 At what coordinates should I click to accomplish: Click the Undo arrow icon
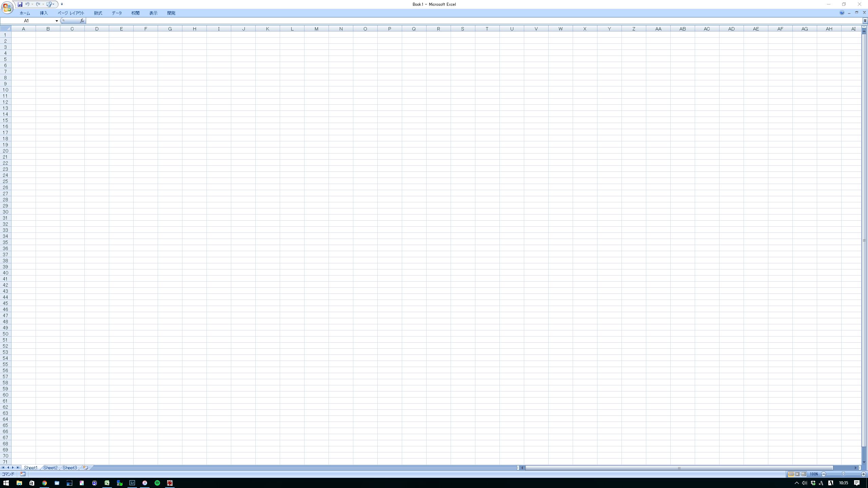(x=27, y=4)
